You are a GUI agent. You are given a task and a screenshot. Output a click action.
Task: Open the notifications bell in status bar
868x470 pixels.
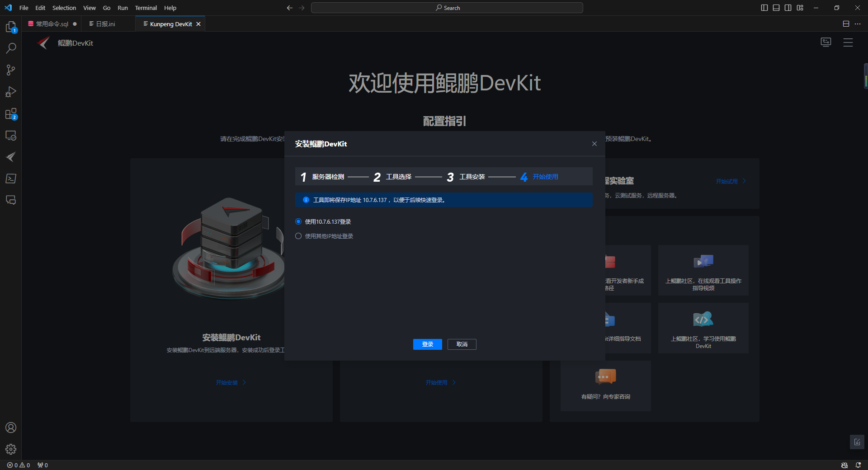pyautogui.click(x=858, y=465)
